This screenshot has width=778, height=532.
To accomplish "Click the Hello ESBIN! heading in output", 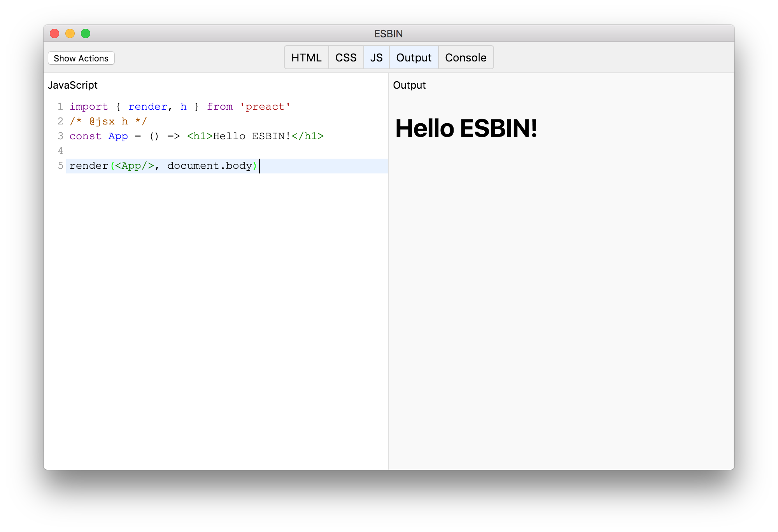I will (x=466, y=128).
